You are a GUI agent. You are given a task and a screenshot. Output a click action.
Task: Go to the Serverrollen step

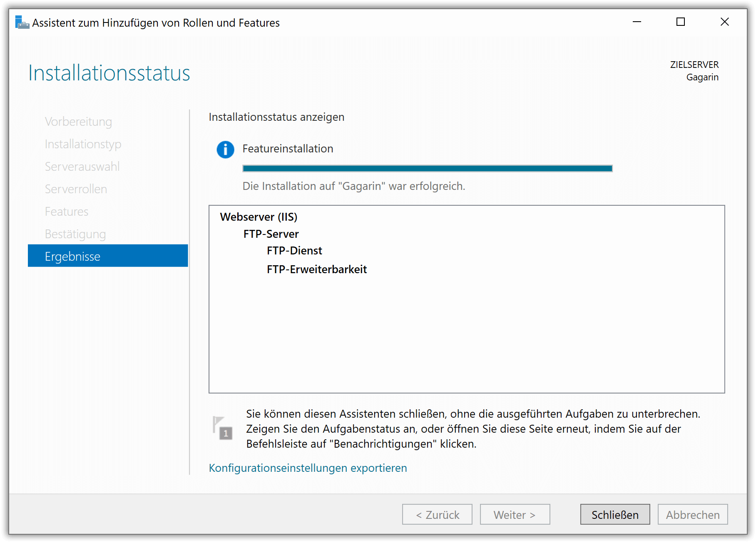[76, 189]
